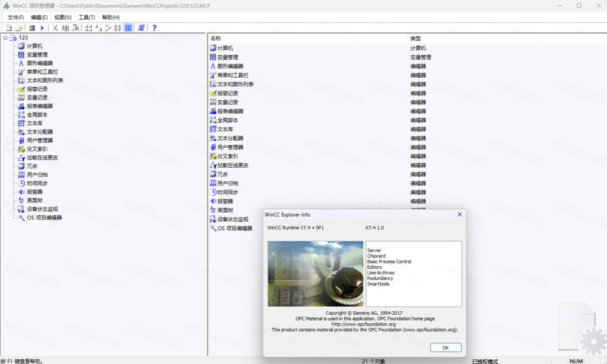
Task: Select 设备状态监视 in the left tree
Action: [42, 209]
